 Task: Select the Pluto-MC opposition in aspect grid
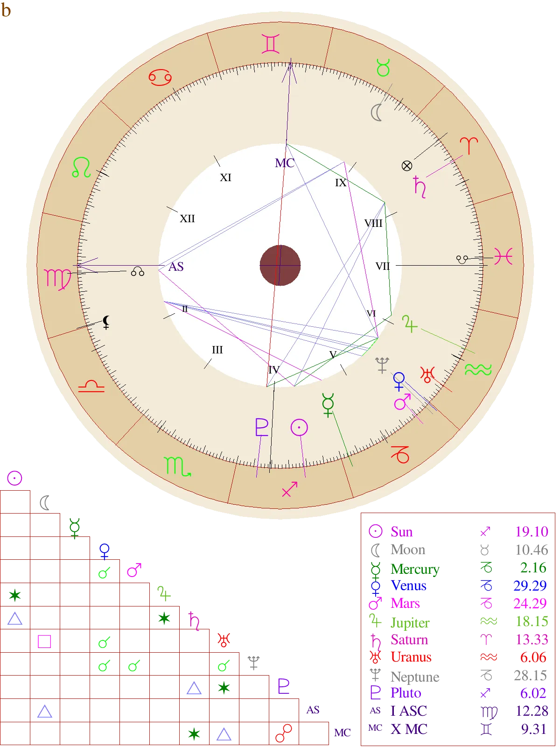coord(284,733)
